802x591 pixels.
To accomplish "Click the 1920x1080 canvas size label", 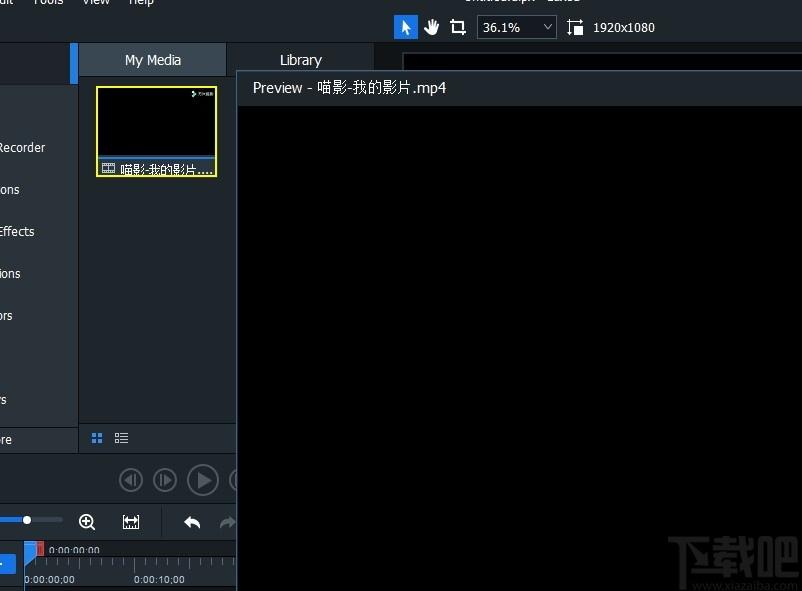I will [x=623, y=28].
